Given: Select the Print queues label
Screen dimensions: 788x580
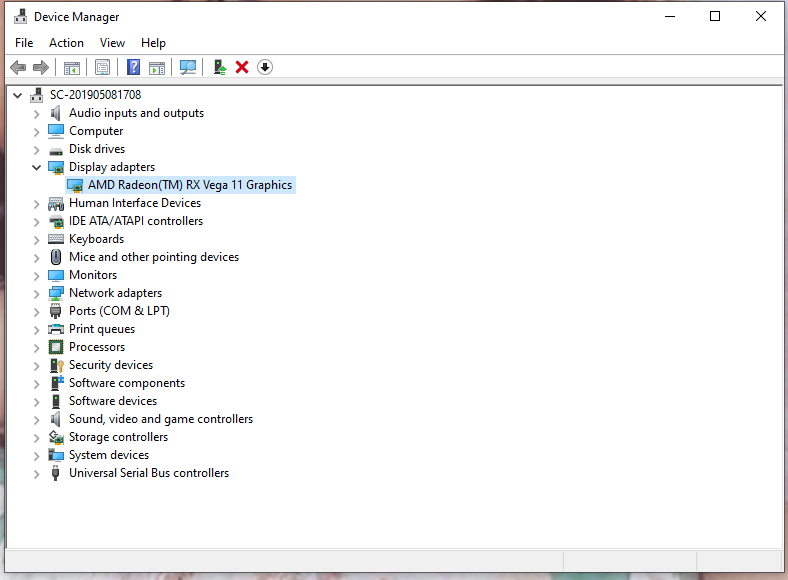Looking at the screenshot, I should (x=102, y=329).
